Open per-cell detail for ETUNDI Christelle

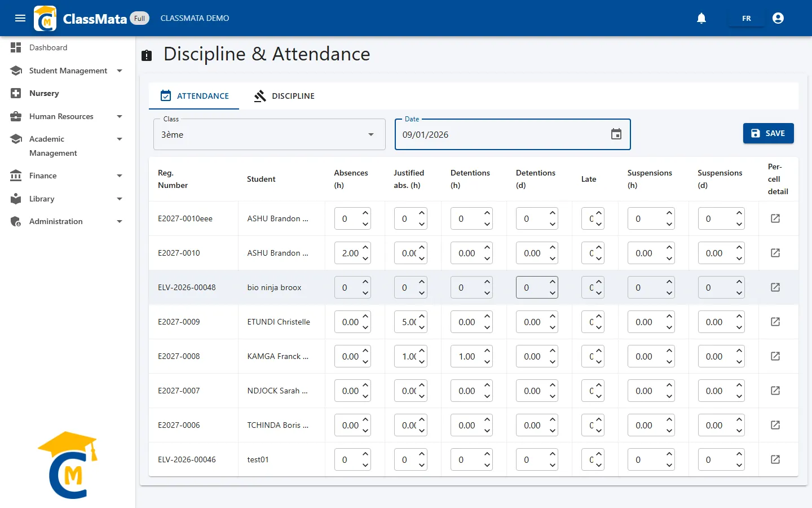(775, 322)
